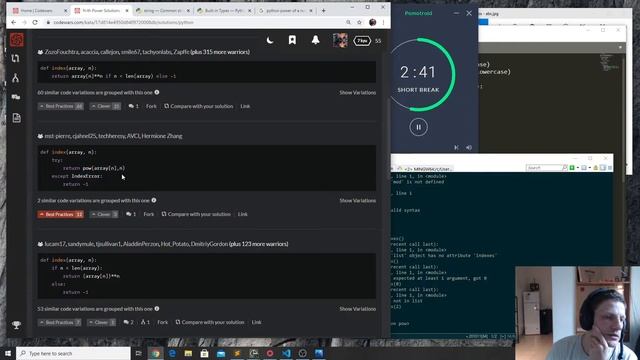This screenshot has width=640, height=360.
Task: Upvote Best Practices on first solution
Action: coord(60,106)
